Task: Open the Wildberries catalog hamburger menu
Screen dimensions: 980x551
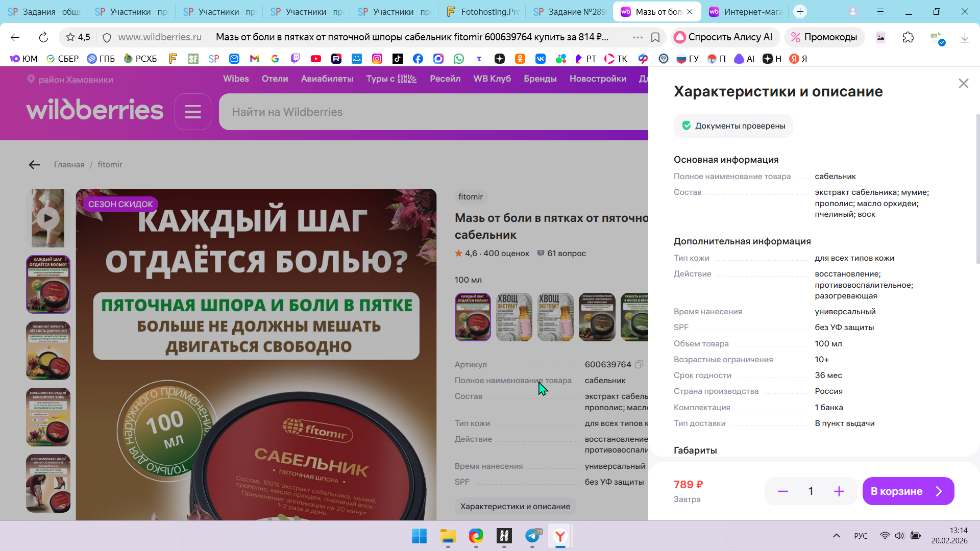Action: (x=192, y=112)
